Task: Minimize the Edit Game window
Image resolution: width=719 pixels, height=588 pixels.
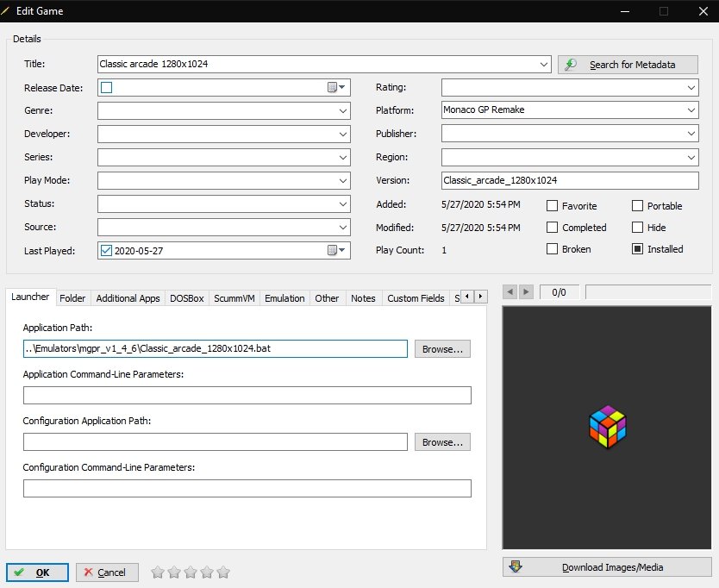Action: pos(624,11)
